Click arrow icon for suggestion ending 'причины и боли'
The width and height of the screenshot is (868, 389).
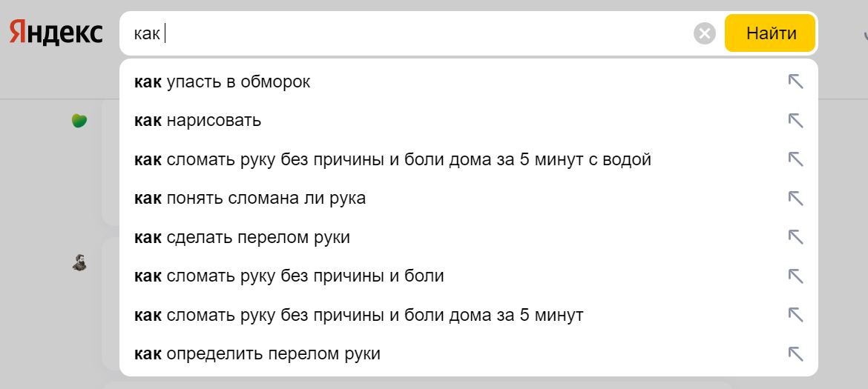pyautogui.click(x=795, y=276)
